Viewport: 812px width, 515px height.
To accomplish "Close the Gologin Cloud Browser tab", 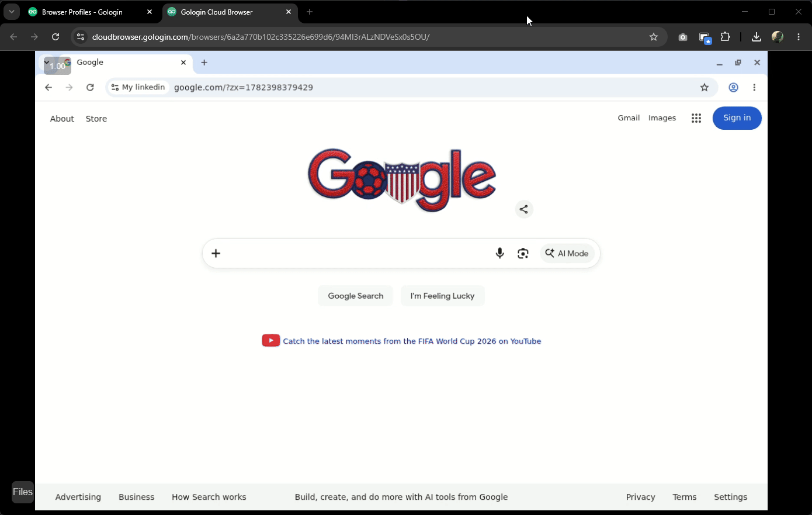I will (289, 12).
